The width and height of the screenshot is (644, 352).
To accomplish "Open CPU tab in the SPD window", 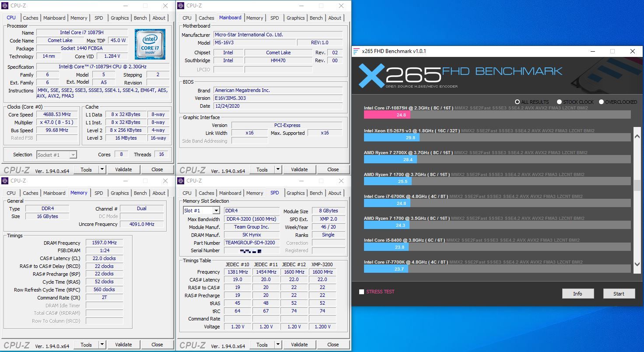I will (187, 193).
